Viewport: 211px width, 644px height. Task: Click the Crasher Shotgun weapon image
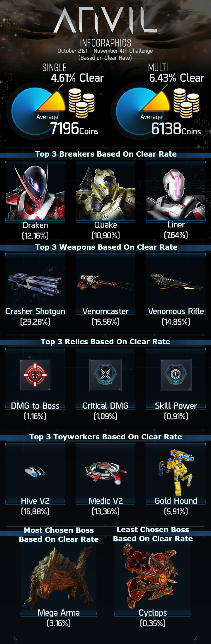click(35, 284)
